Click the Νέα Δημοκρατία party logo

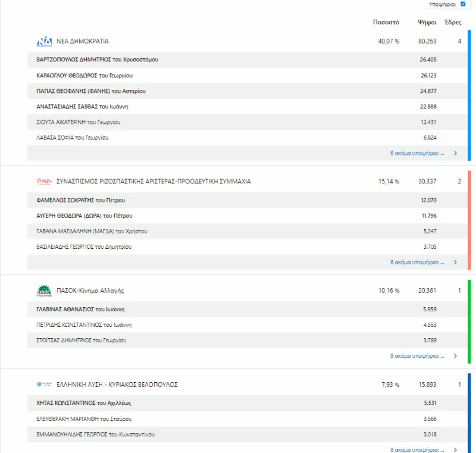pos(44,41)
